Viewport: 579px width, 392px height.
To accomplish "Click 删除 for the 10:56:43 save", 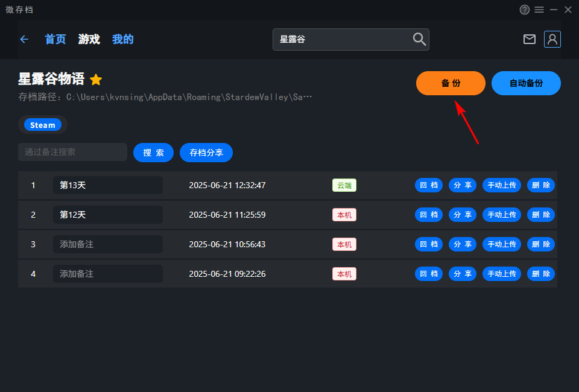I will 541,244.
